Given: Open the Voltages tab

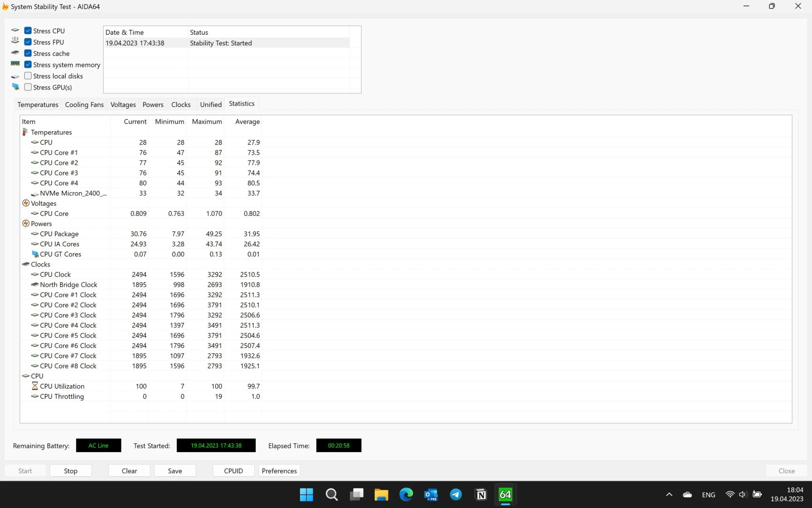Looking at the screenshot, I should (123, 105).
